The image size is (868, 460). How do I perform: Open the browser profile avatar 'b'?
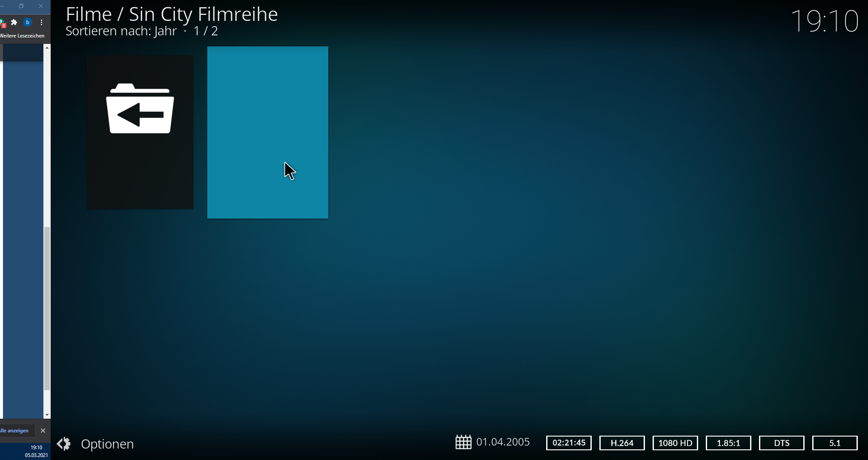(x=27, y=22)
